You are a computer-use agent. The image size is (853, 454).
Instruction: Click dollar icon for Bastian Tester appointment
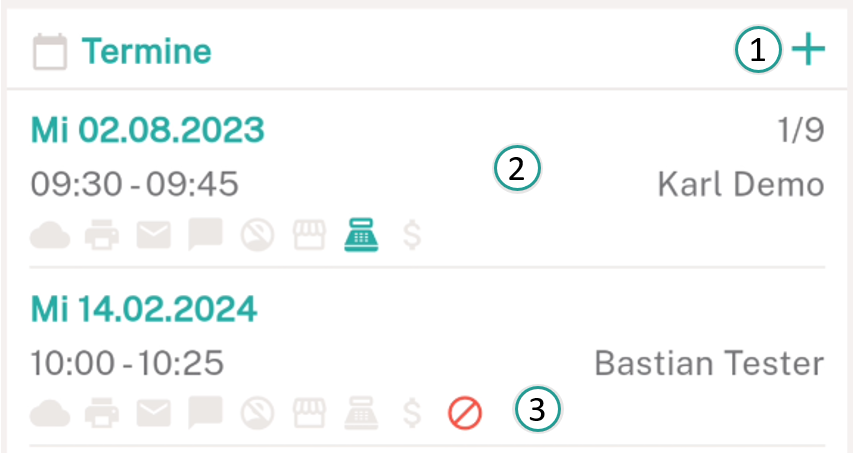click(x=412, y=413)
